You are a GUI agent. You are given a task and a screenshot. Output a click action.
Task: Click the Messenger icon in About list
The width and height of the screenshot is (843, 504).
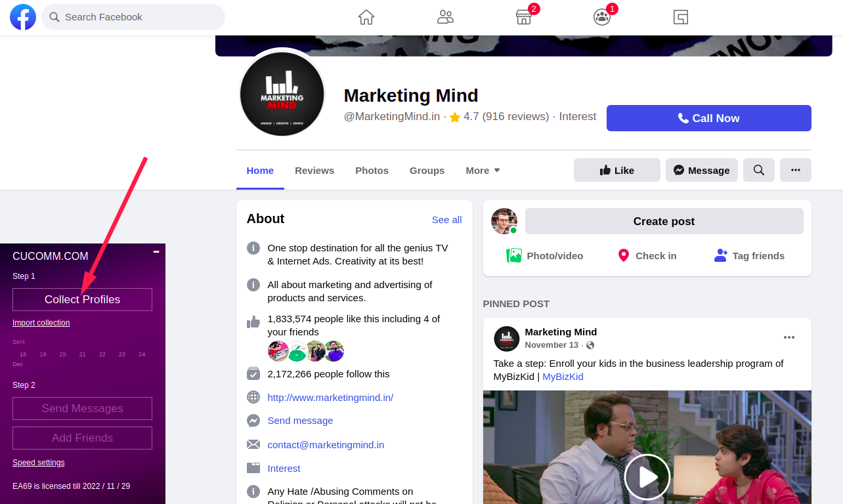tap(253, 421)
